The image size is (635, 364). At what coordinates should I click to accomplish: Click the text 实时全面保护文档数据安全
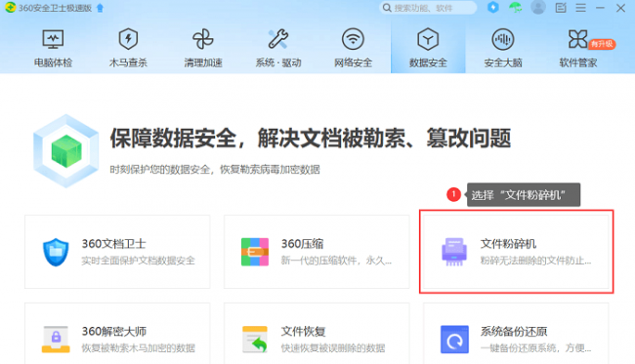[138, 261]
